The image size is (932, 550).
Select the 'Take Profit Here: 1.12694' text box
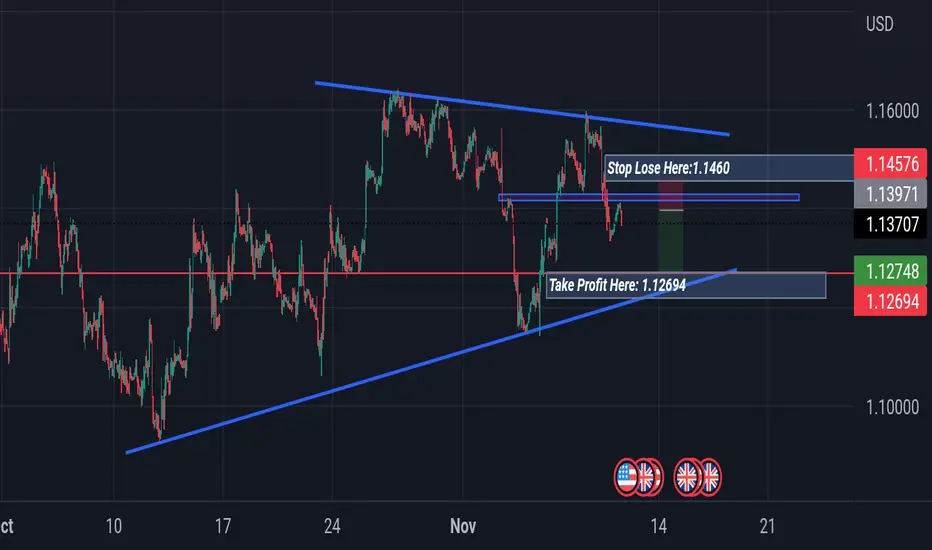click(686, 285)
